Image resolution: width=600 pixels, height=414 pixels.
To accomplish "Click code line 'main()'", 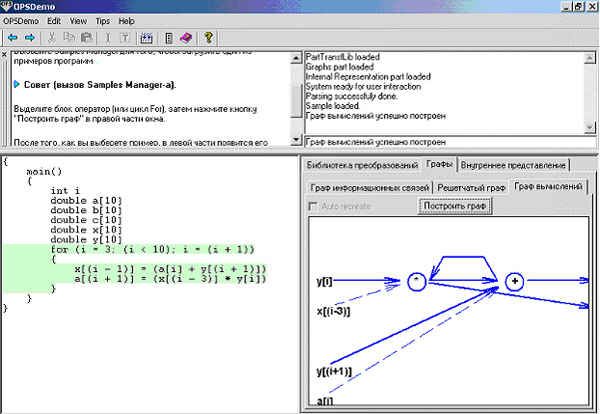I will 44,171.
